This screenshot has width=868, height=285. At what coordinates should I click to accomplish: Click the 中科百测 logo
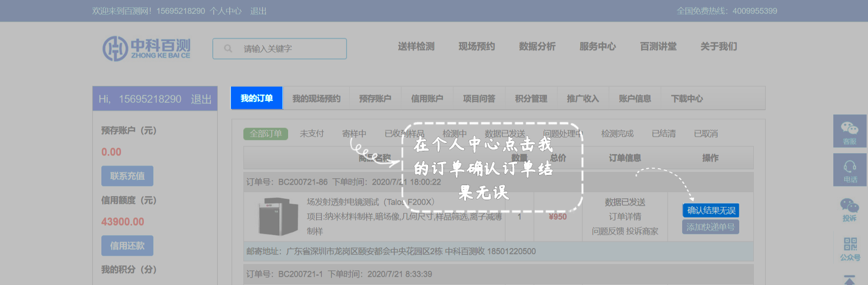(147, 48)
